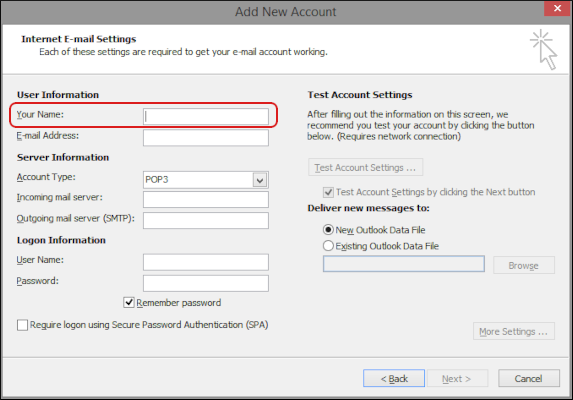Close the Add New Account dialog
The width and height of the screenshot is (573, 400).
pos(557,8)
